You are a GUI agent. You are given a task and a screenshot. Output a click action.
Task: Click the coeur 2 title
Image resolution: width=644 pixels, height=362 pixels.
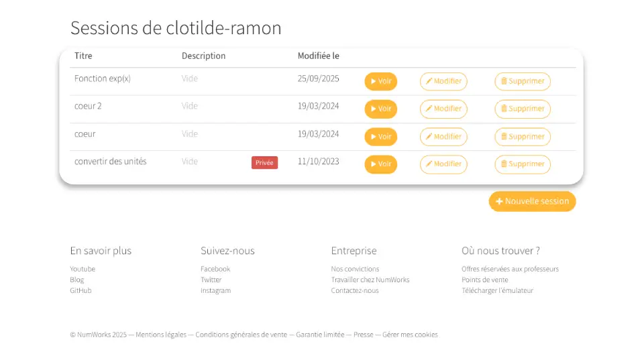(88, 106)
